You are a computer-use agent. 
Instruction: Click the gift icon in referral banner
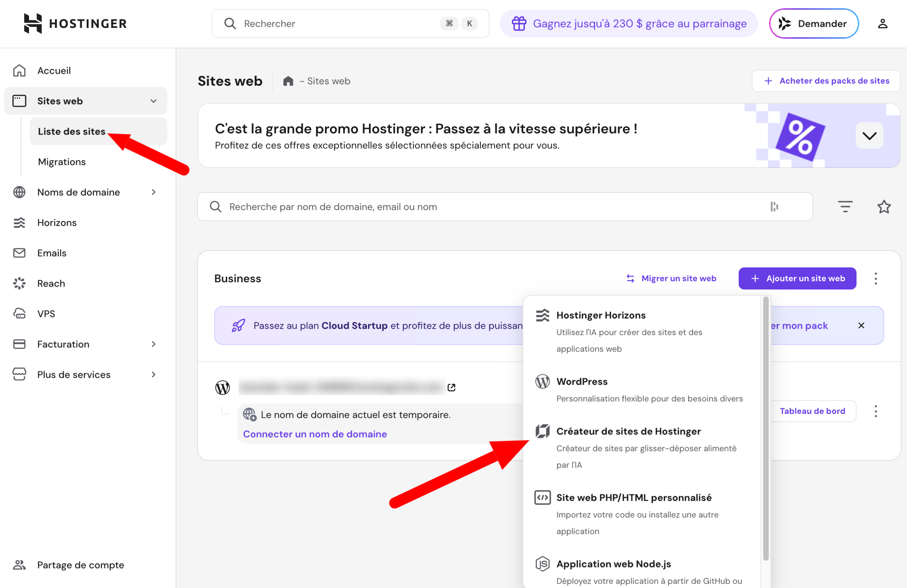519,24
